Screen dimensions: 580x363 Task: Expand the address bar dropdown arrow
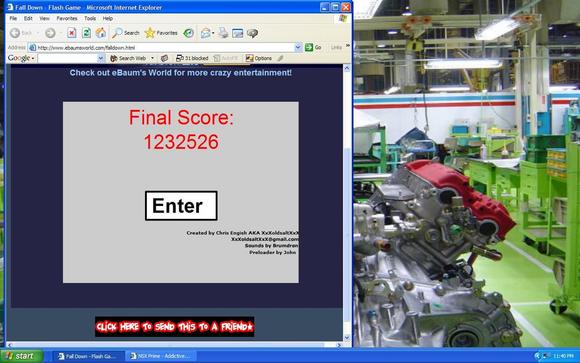[x=298, y=47]
